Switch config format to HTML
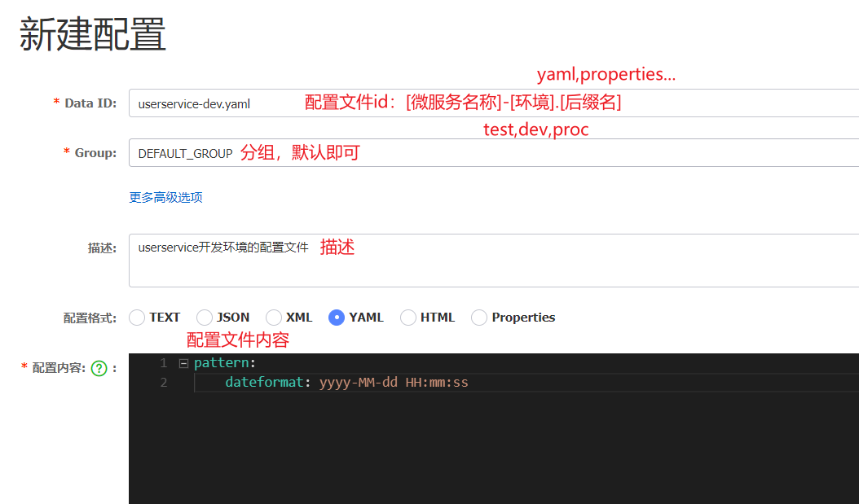The width and height of the screenshot is (859, 504). [408, 318]
